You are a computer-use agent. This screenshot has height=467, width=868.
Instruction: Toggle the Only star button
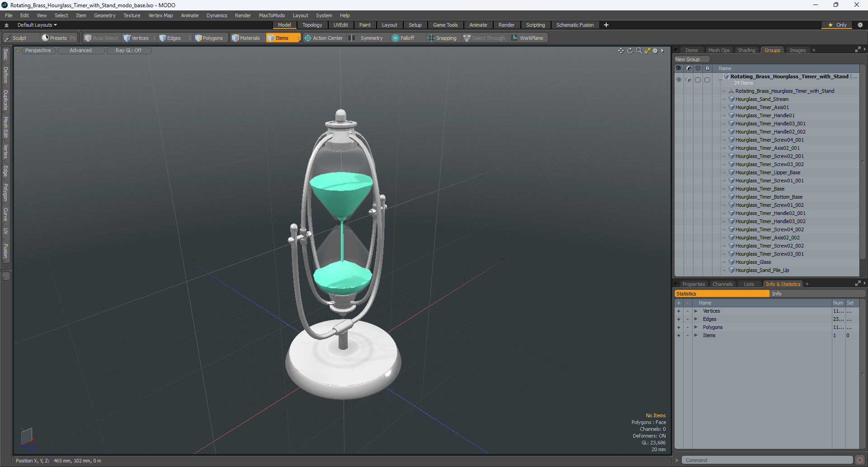coord(837,25)
